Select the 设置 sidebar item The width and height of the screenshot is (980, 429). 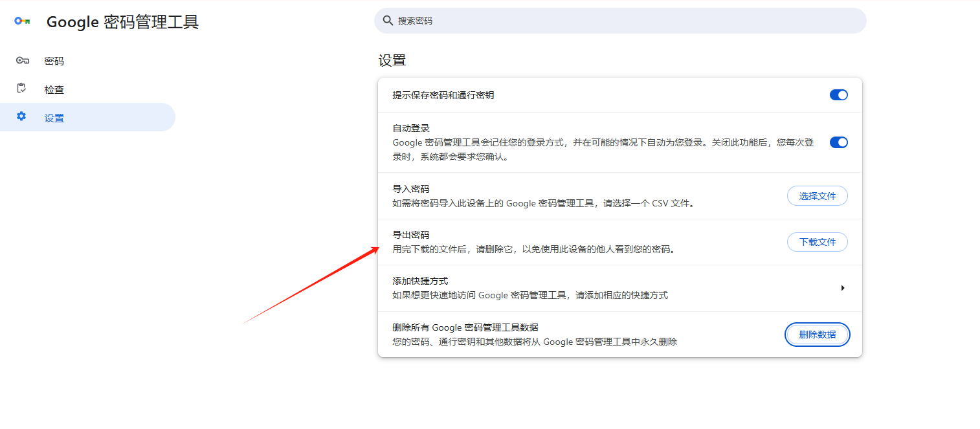[x=87, y=117]
